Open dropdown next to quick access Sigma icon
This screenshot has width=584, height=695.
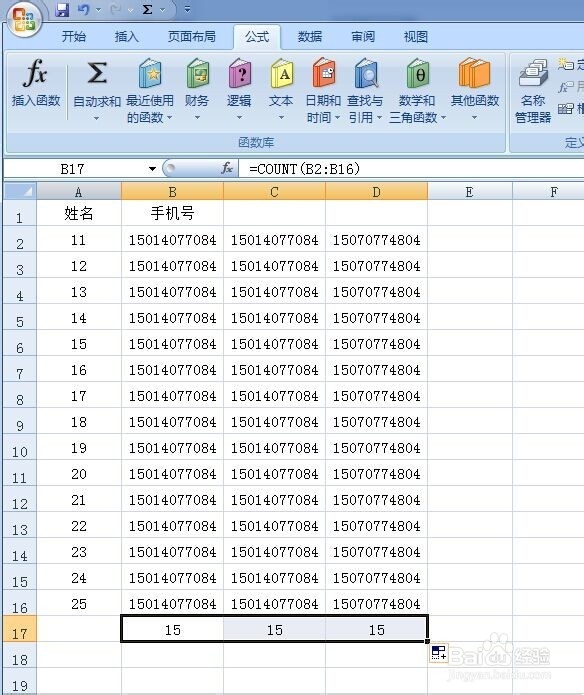coord(162,10)
